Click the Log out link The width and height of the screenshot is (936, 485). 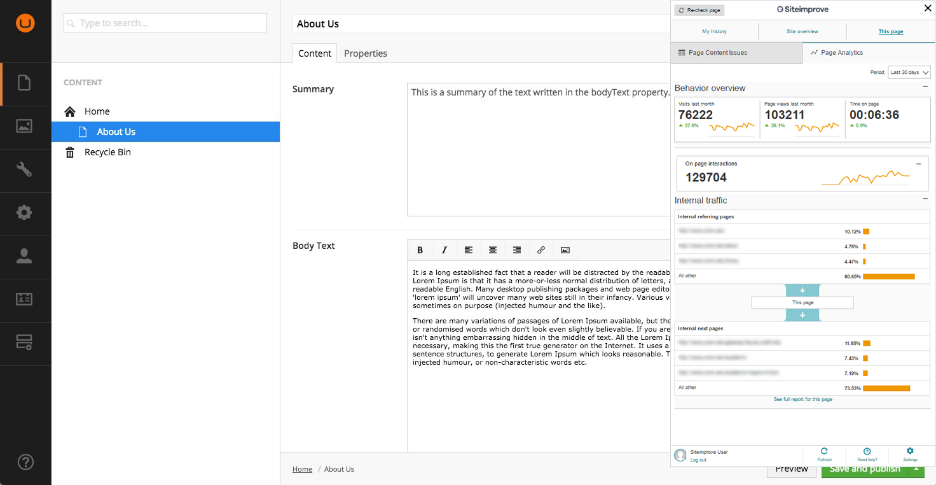click(x=698, y=460)
